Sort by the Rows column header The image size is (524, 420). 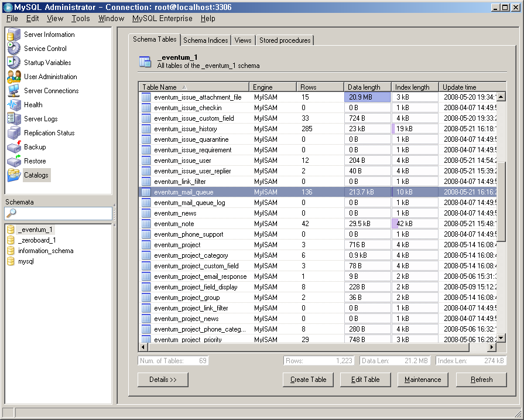pos(320,87)
